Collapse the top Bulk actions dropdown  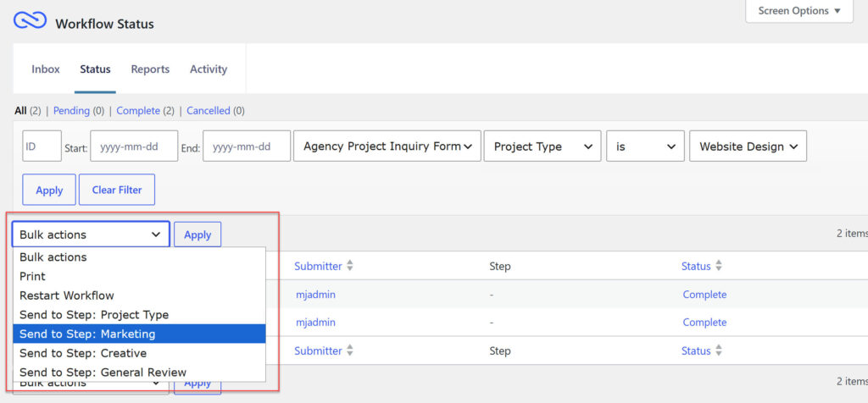pyautogui.click(x=91, y=235)
